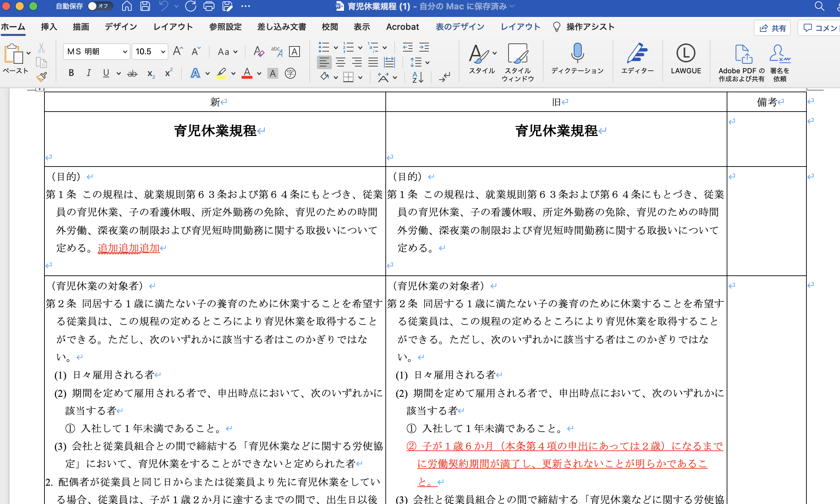Click the yellow highlight color button
The image size is (840, 504).
pos(221,73)
